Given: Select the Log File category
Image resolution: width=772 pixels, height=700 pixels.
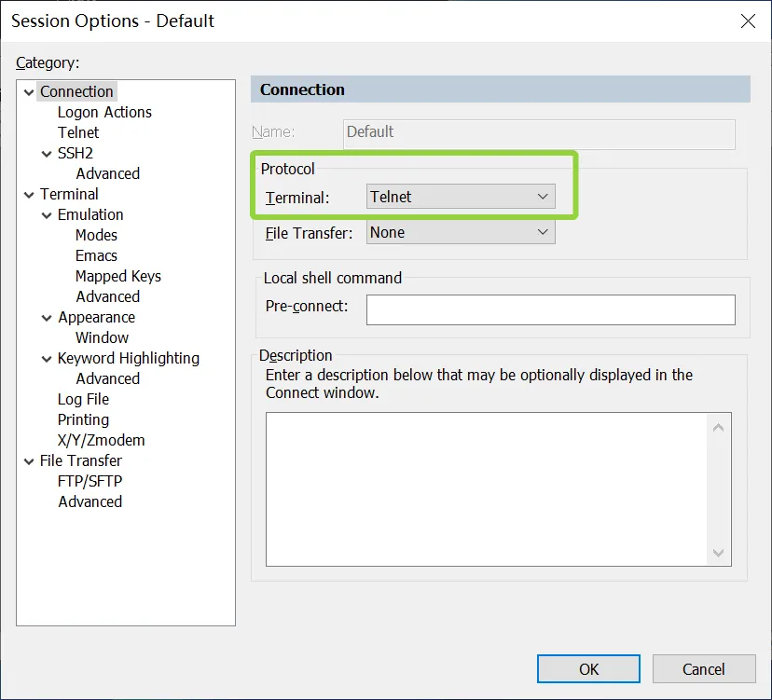Looking at the screenshot, I should 83,399.
